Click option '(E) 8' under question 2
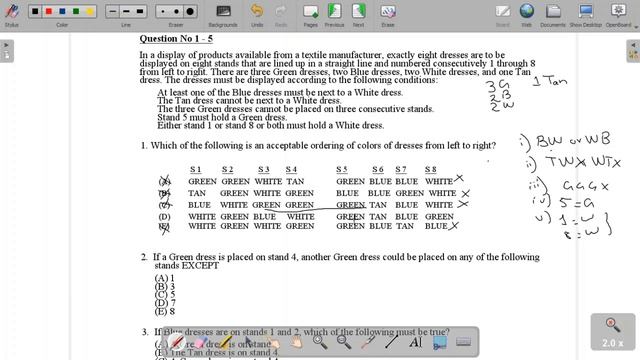 (x=165, y=311)
